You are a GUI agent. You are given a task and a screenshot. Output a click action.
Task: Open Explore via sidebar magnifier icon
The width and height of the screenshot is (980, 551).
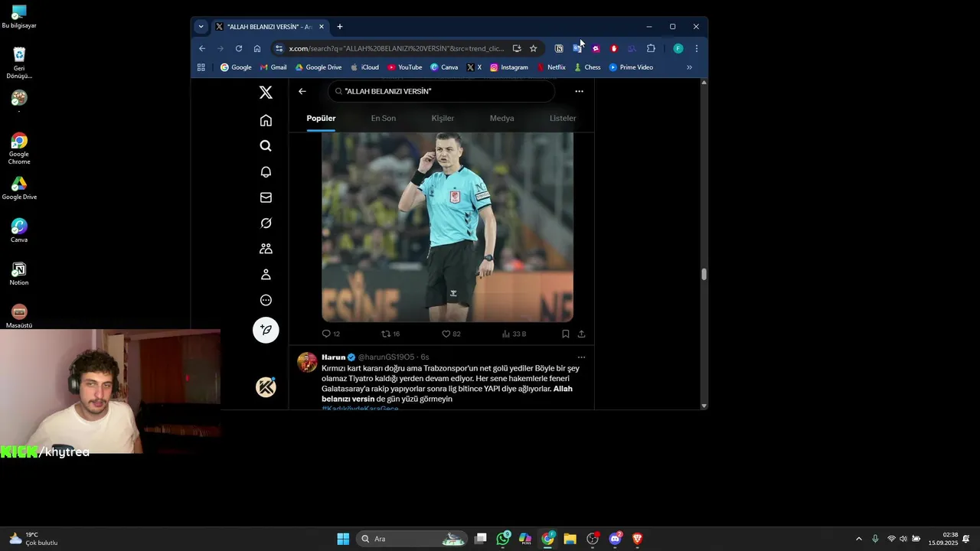(266, 145)
